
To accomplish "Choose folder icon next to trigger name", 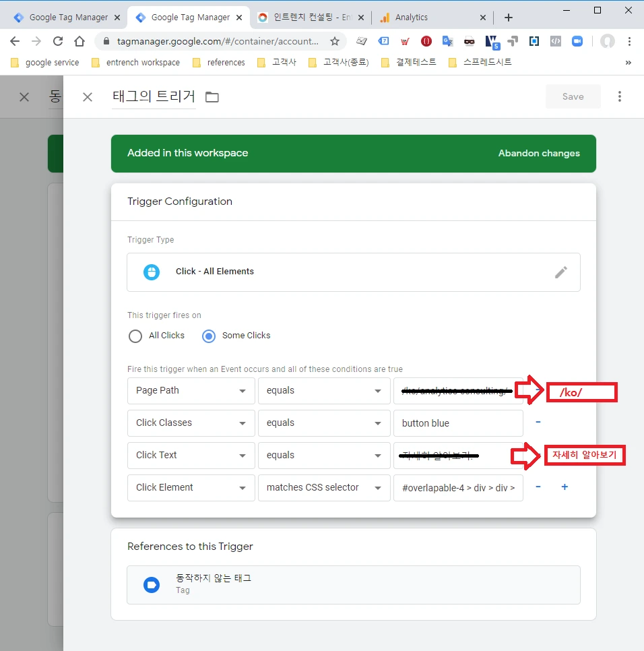I will click(x=212, y=97).
